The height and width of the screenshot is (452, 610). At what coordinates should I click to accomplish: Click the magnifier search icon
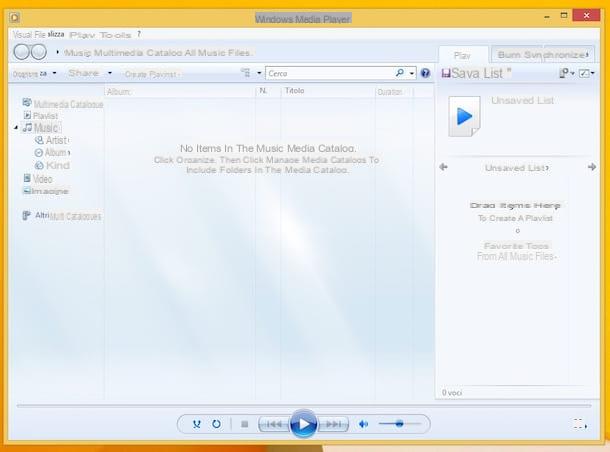pyautogui.click(x=400, y=73)
